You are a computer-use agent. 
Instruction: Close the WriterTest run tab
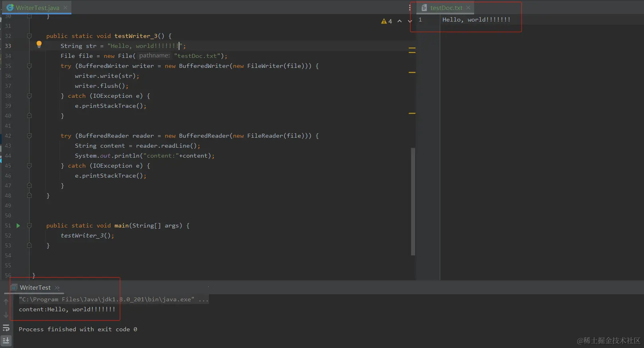point(57,288)
